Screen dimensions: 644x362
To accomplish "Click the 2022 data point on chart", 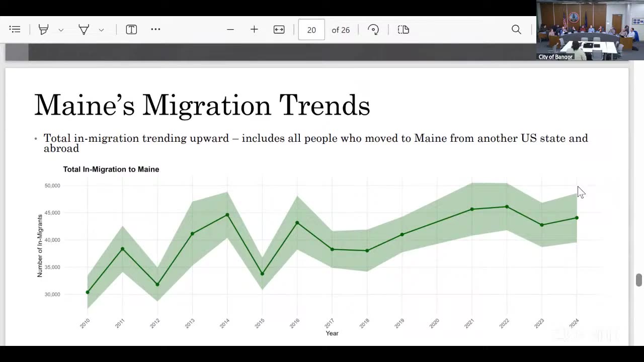I will [507, 207].
